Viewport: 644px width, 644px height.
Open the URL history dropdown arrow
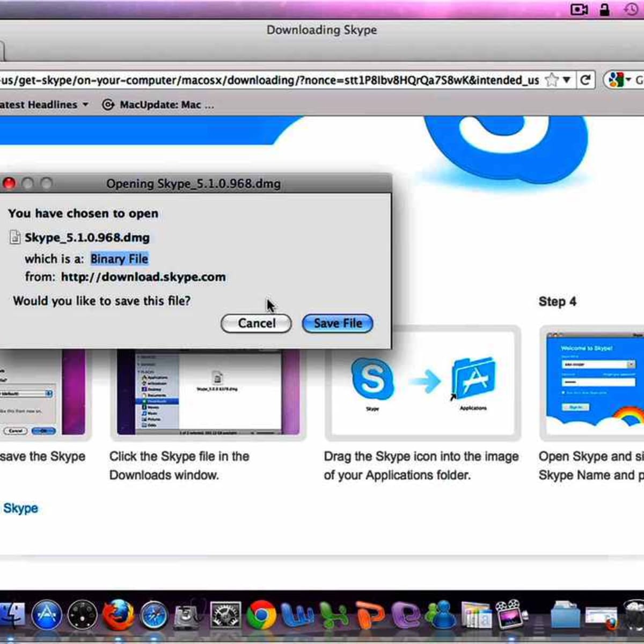point(566,80)
